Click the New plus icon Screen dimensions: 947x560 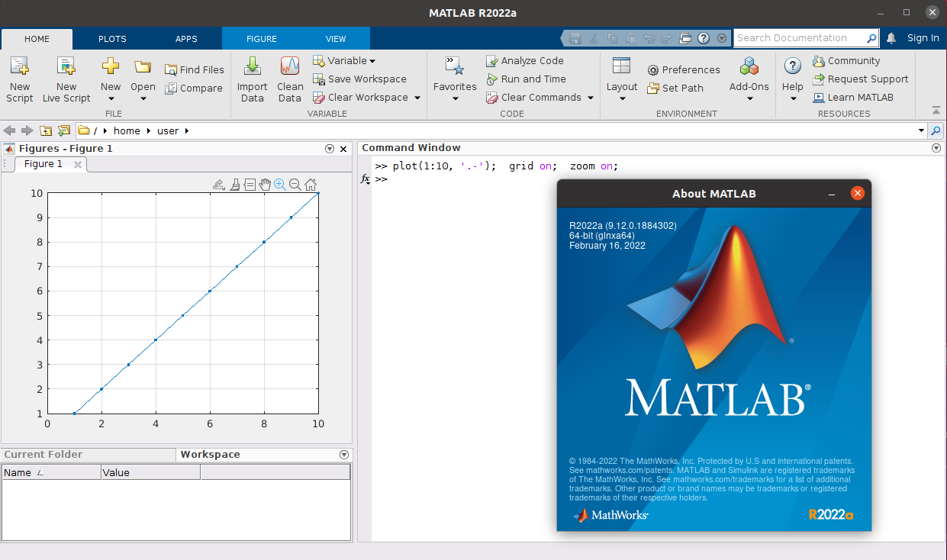coord(111,66)
